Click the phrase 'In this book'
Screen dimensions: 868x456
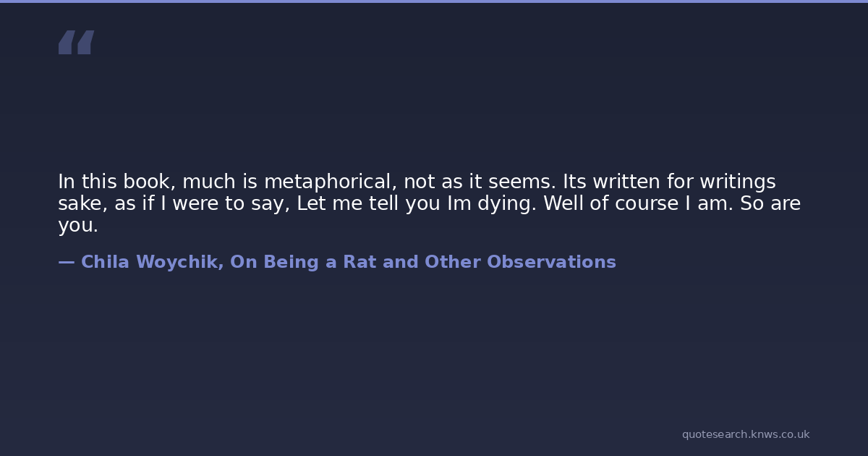click(116, 182)
